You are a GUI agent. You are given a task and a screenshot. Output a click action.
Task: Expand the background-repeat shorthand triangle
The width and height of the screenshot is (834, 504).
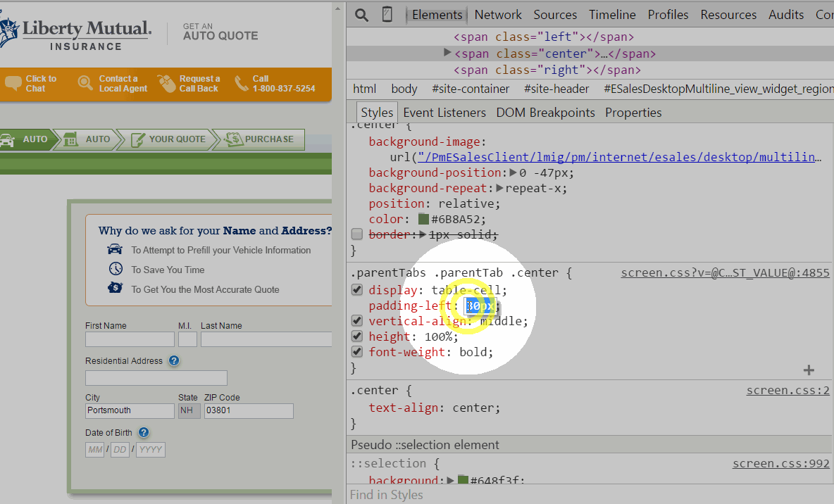pos(499,188)
